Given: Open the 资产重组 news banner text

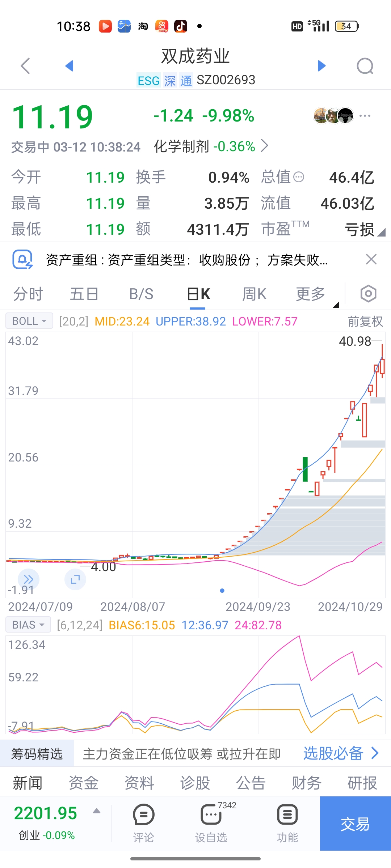Looking at the screenshot, I should pos(187,260).
